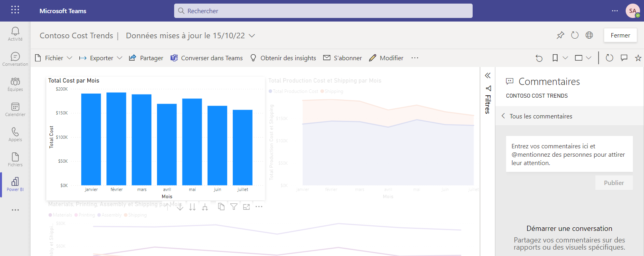
Task: Open more options ellipsis on Total Cost chart
Action: [259, 207]
